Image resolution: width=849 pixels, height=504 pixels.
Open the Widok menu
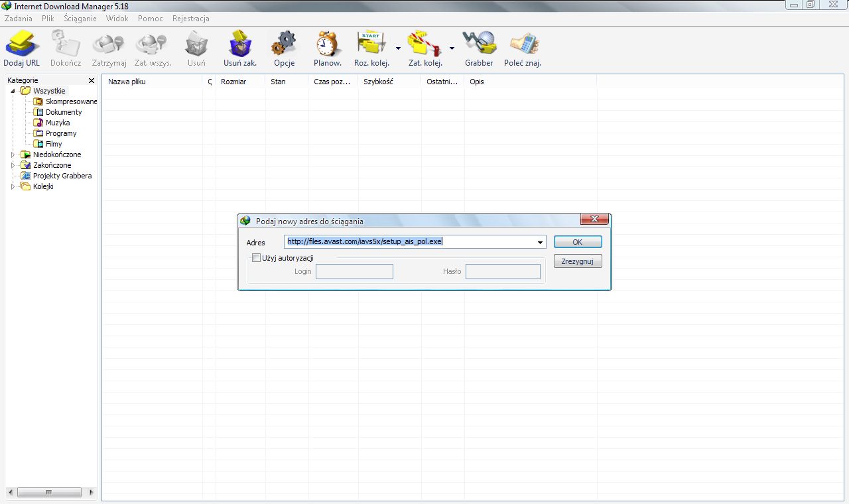coord(117,19)
